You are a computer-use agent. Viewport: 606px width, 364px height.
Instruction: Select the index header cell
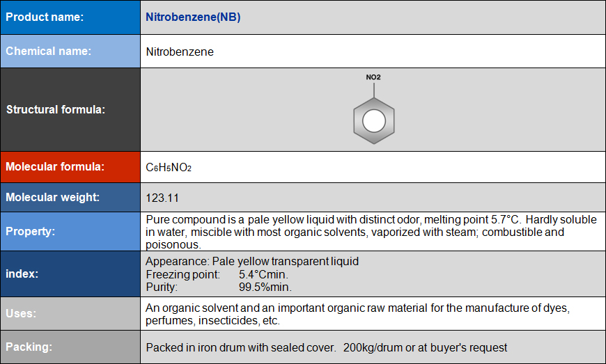70,274
